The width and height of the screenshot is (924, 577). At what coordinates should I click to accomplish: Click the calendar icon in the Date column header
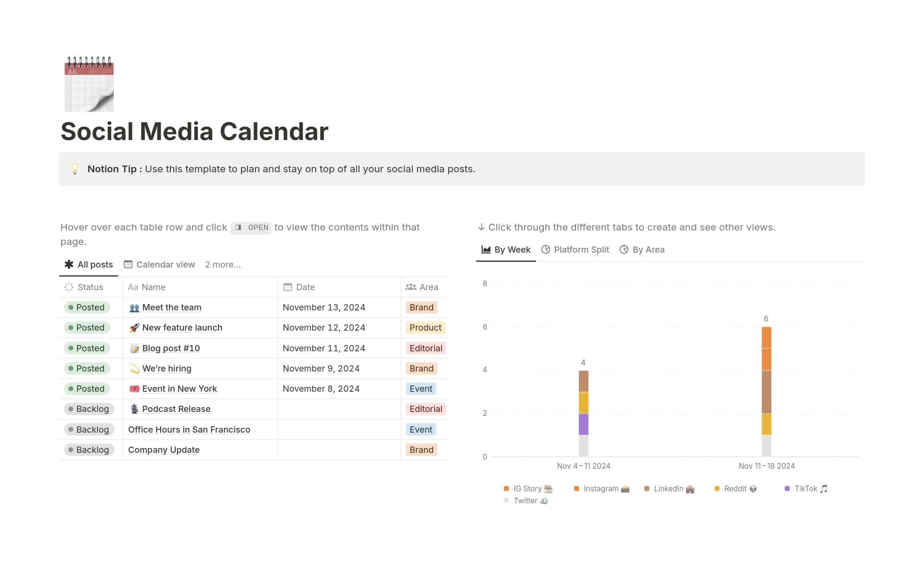(287, 287)
